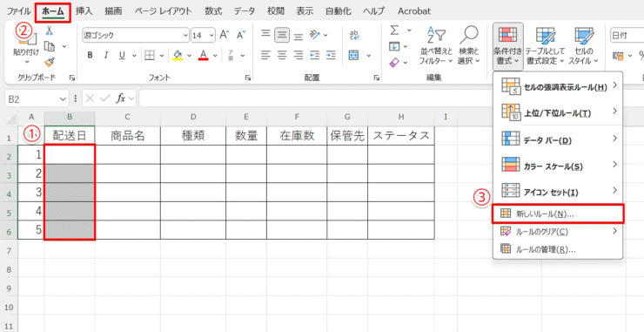Open 上位/下位ルール submenu

(558, 112)
